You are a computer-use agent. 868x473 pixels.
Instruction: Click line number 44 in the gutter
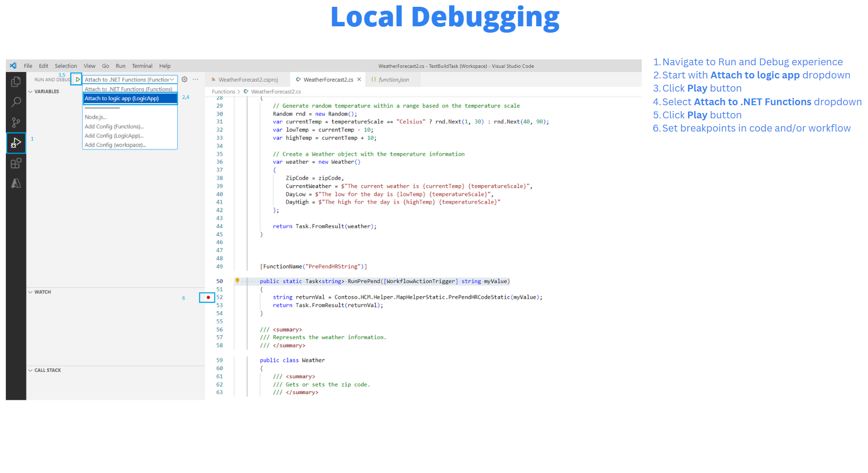pos(220,226)
